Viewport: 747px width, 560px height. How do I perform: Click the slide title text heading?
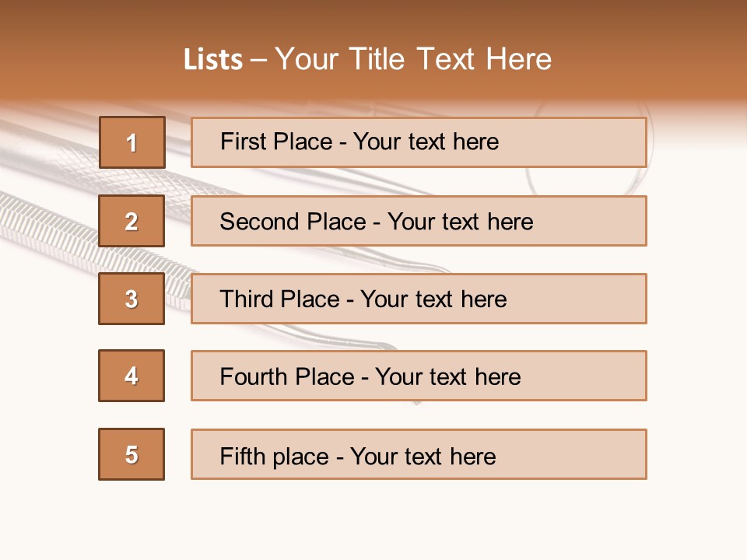367,59
